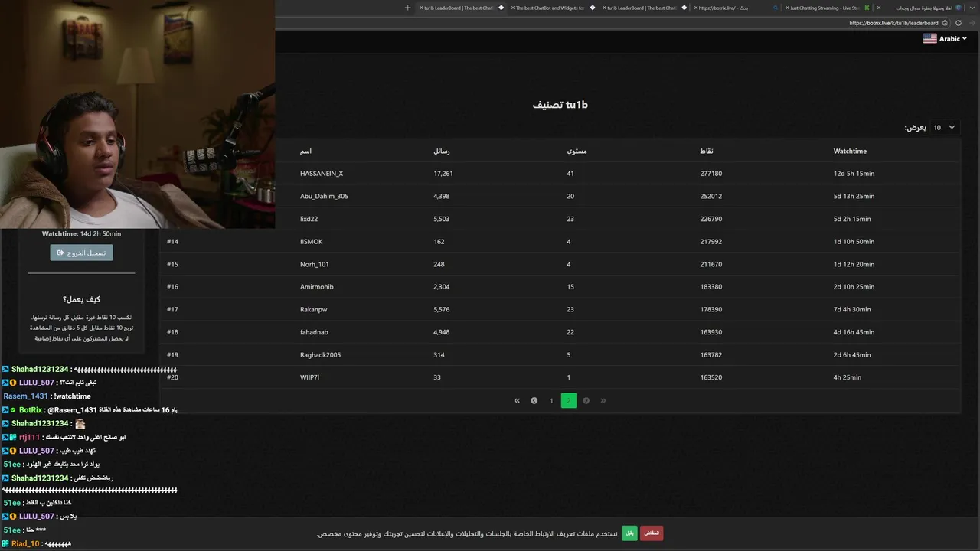Click the name HASSANEIN_X in the leaderboard
Screen dimensions: 980x551
point(322,174)
